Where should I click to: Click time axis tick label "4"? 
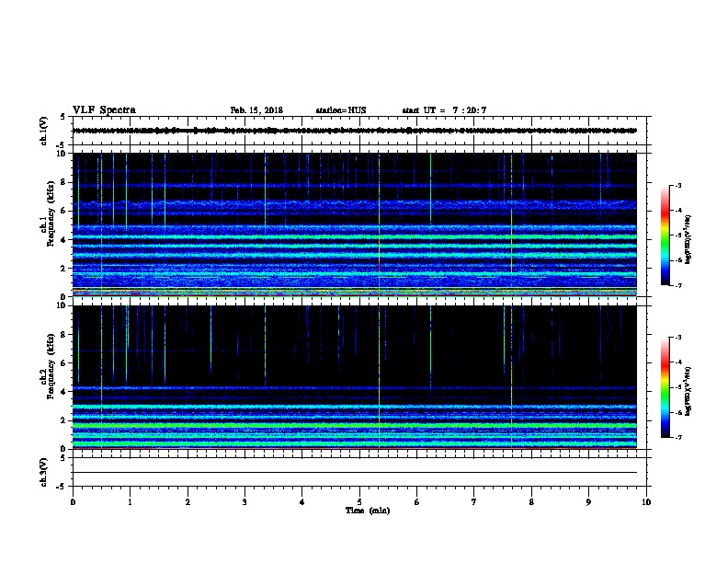coord(302,502)
